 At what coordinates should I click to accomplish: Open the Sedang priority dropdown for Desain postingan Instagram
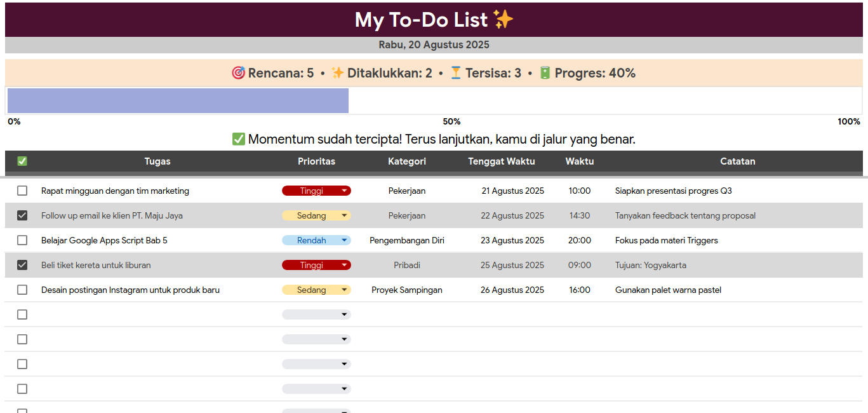pos(344,290)
